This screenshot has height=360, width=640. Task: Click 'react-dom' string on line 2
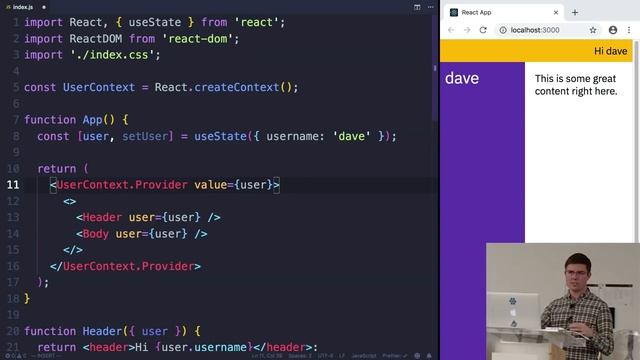coord(198,39)
